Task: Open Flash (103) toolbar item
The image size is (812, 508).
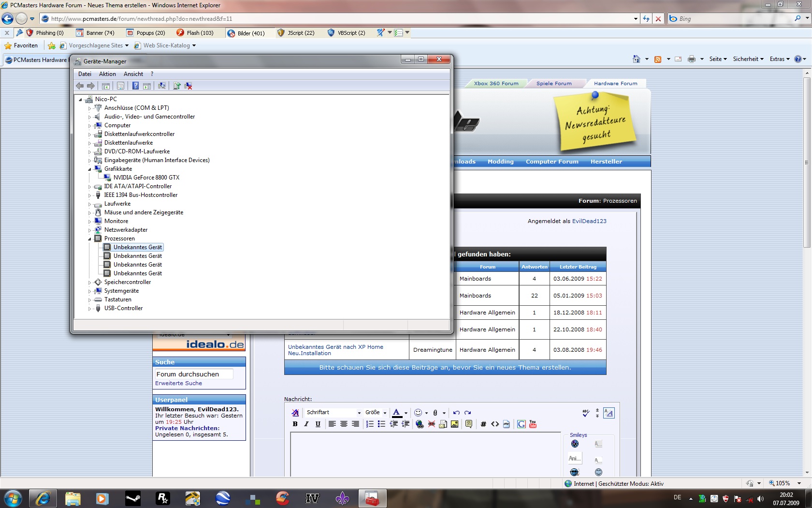Action: [195, 33]
